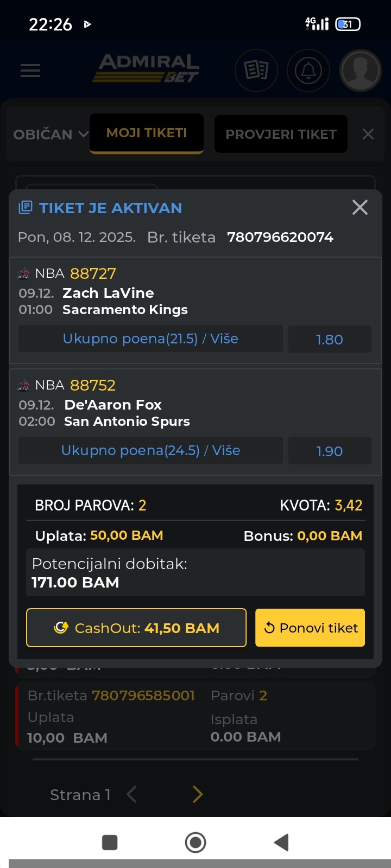Image resolution: width=391 pixels, height=868 pixels.
Task: Open notifications bell
Action: point(308,71)
